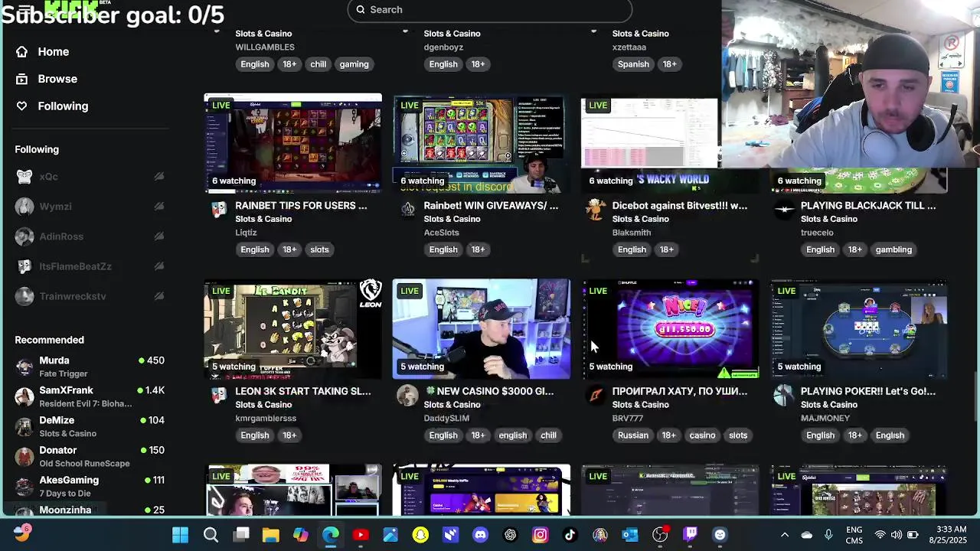Open Twitch from taskbar

click(x=691, y=535)
